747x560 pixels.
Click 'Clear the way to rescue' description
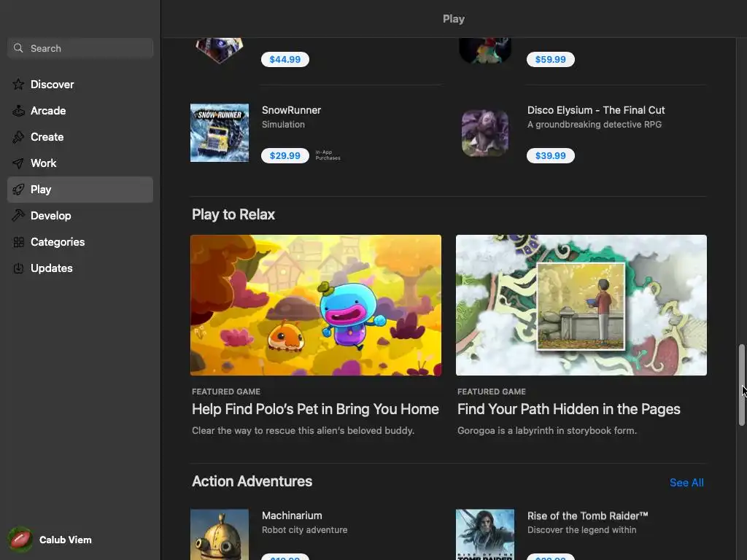303,430
